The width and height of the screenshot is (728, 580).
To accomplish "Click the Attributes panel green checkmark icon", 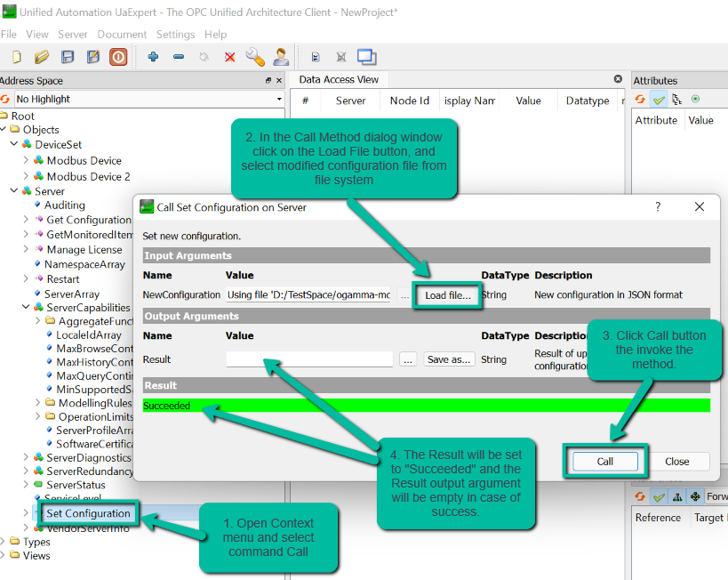I will pyautogui.click(x=659, y=99).
